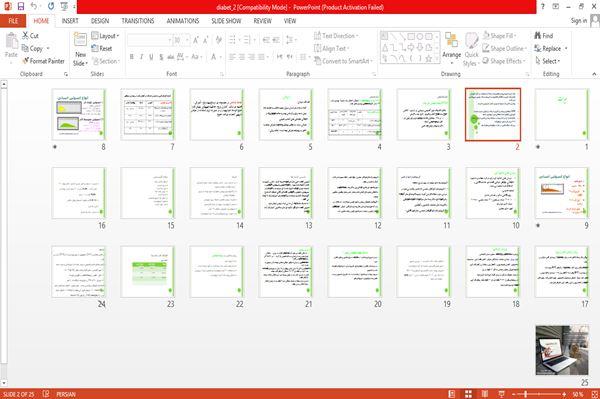Toggle Bold formatting
The image size is (600, 399).
[132, 57]
